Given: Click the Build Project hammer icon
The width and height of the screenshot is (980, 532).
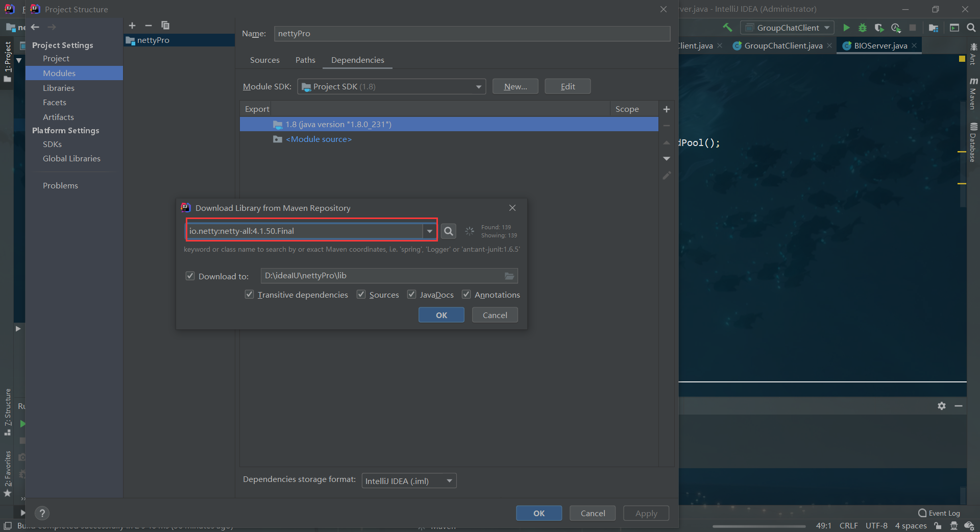Looking at the screenshot, I should [x=728, y=28].
